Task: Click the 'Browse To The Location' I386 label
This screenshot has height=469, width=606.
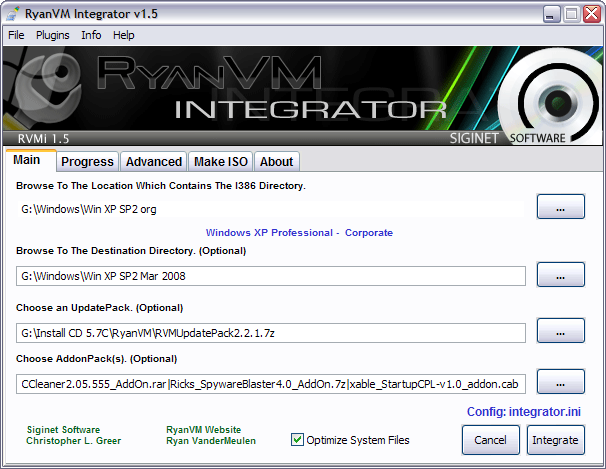Action: 161,186
